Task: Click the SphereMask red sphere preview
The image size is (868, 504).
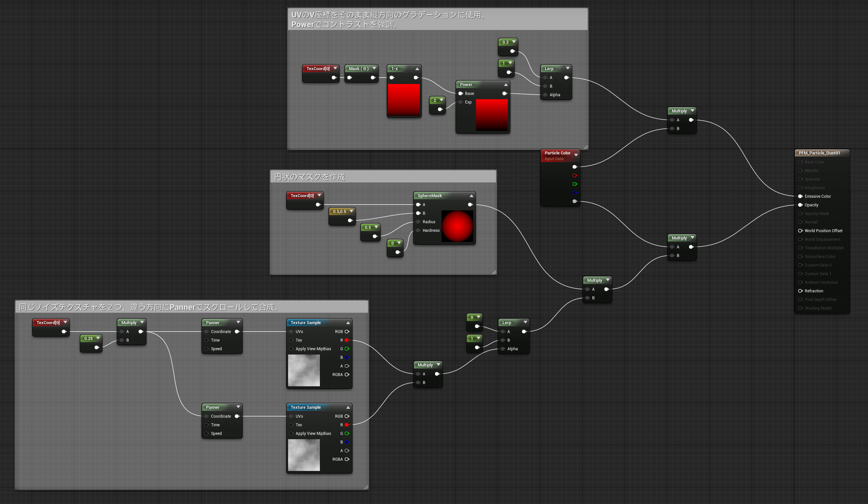Action: click(x=457, y=226)
